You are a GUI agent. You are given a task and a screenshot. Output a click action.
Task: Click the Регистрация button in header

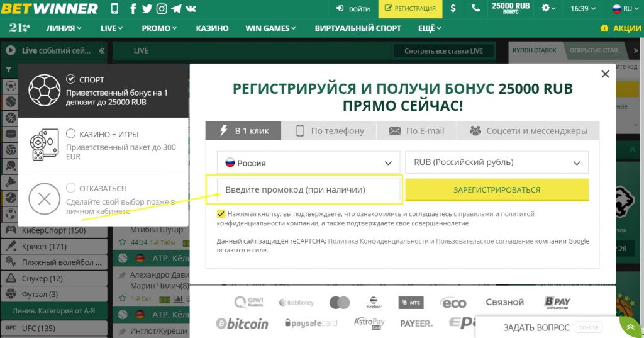pos(410,9)
